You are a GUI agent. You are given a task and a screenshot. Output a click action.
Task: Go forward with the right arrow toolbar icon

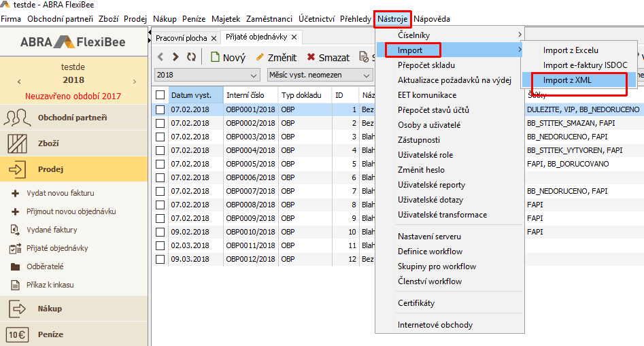tap(175, 57)
